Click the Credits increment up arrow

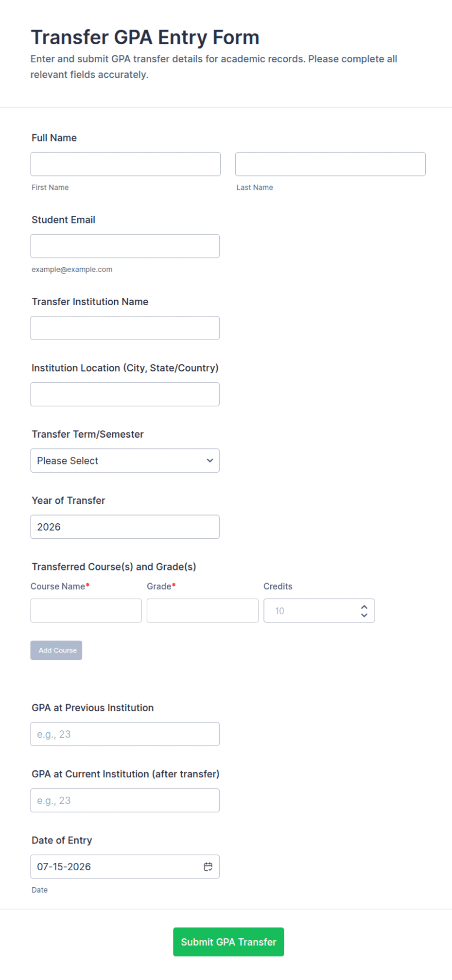[x=364, y=607]
